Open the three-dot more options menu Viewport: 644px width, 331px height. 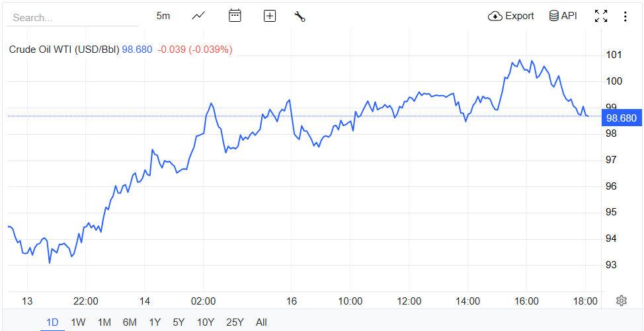[625, 16]
